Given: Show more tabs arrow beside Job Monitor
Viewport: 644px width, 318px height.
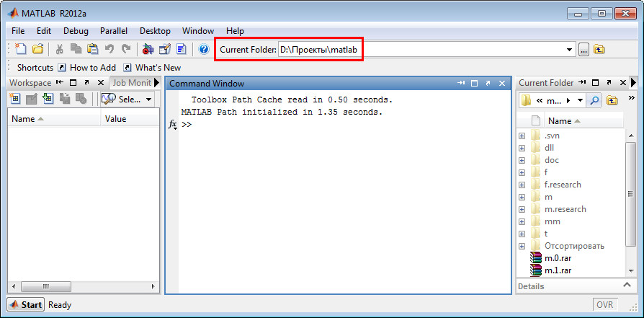Looking at the screenshot, I should pyautogui.click(x=156, y=83).
